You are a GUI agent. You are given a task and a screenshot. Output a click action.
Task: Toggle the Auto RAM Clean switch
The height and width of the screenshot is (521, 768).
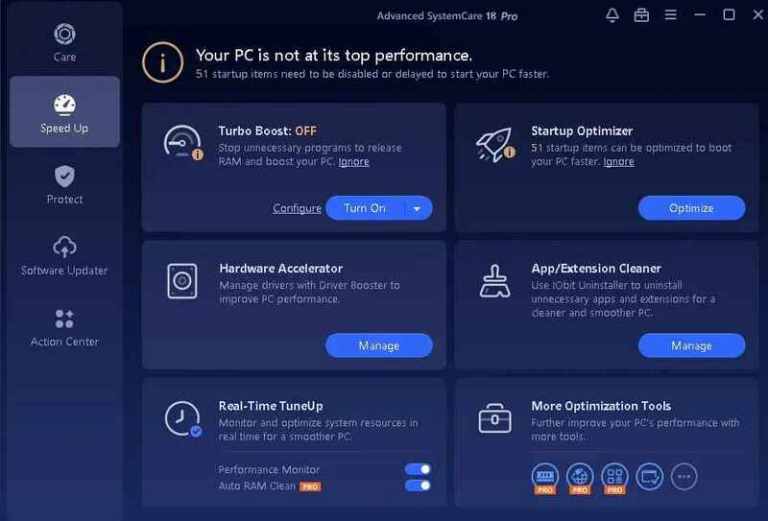(x=418, y=485)
